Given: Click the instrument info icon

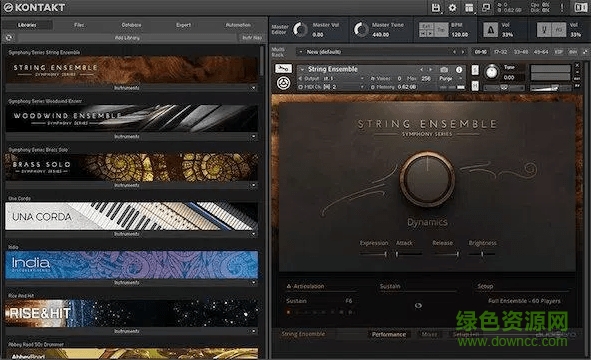Looking at the screenshot, I should [459, 70].
